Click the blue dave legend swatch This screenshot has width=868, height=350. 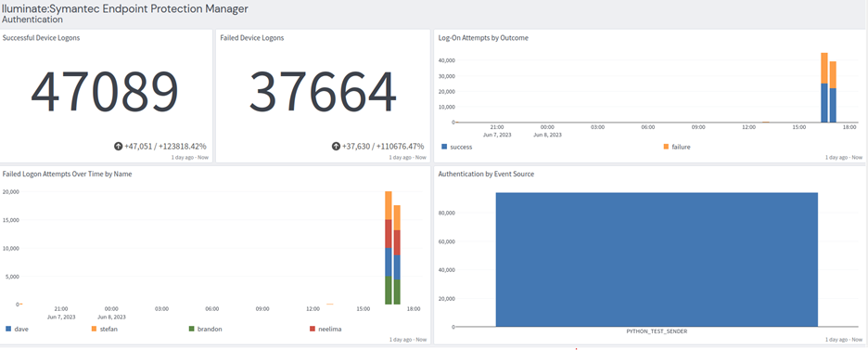(7, 329)
